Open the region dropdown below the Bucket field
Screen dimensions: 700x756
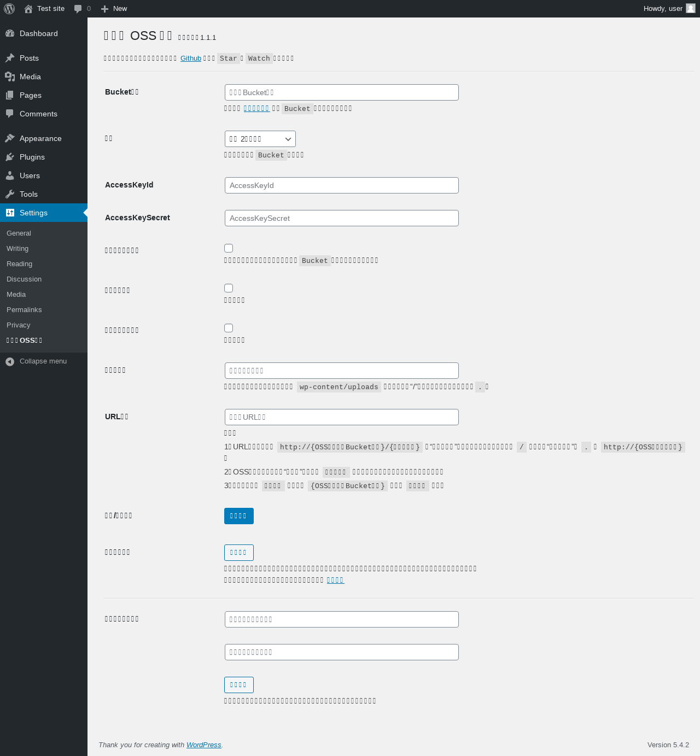pyautogui.click(x=260, y=139)
